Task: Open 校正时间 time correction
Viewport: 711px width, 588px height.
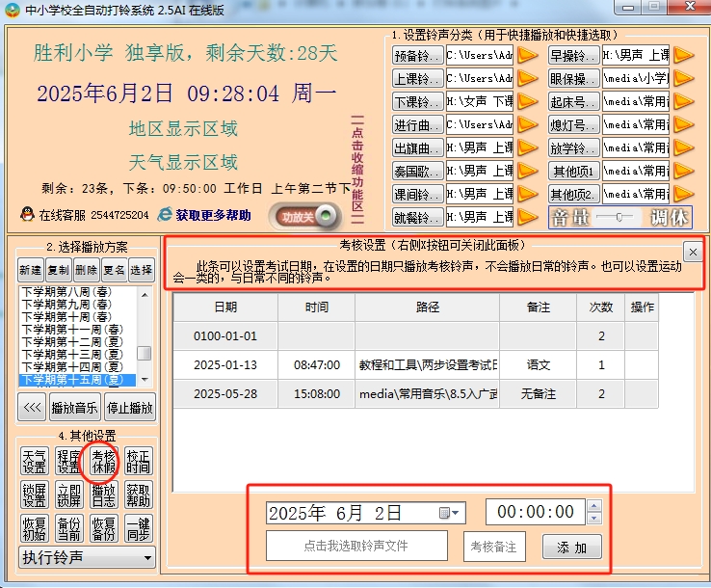Action: click(139, 461)
